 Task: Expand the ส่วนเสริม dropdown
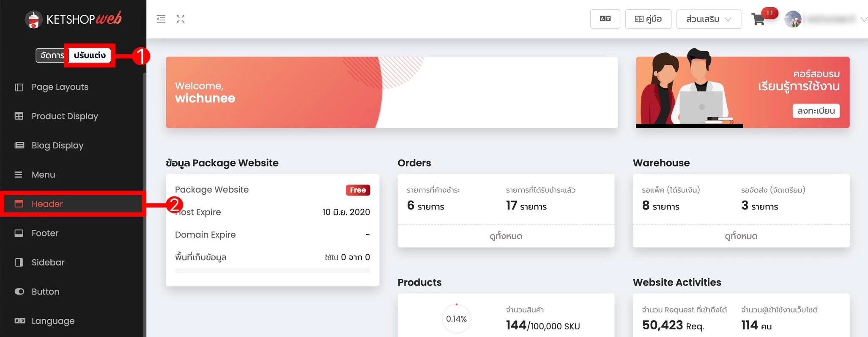[708, 19]
